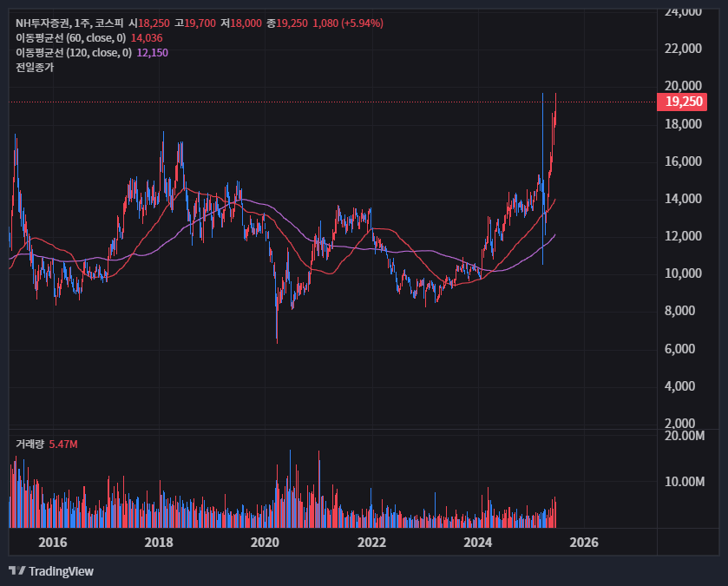Click the 20.00M volume axis label

point(685,436)
